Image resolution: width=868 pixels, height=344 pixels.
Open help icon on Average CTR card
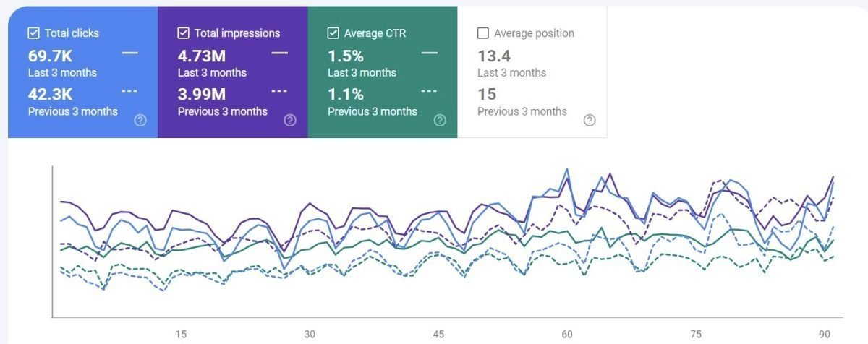pyautogui.click(x=440, y=121)
